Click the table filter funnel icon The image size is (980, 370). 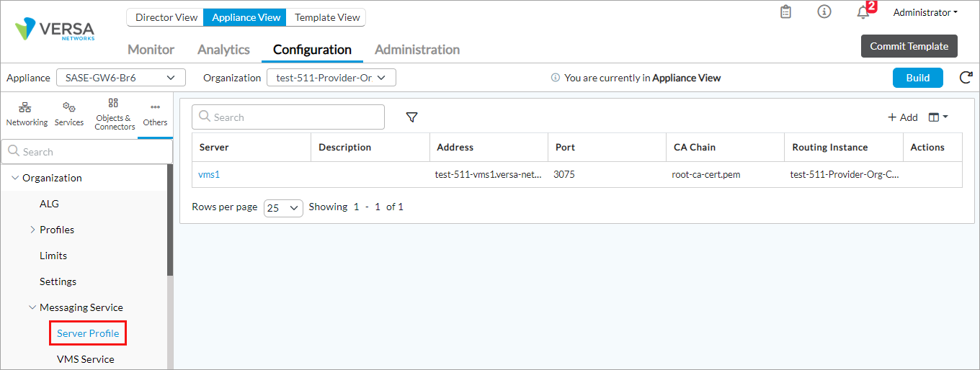pos(411,117)
